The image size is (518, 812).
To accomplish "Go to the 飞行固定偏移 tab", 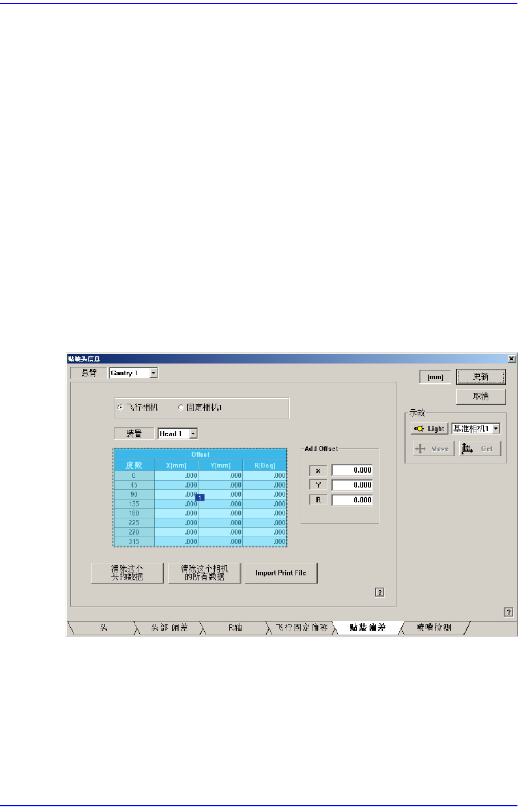I will point(302,628).
